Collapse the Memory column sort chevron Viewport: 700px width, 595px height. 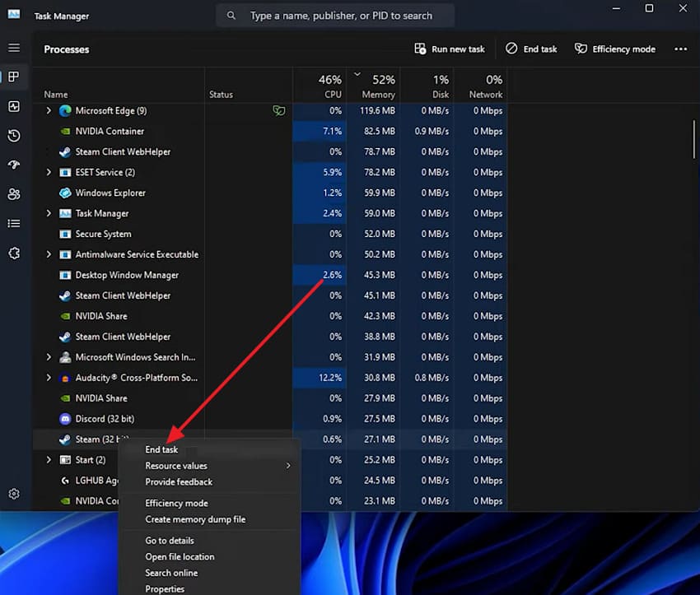(x=357, y=73)
